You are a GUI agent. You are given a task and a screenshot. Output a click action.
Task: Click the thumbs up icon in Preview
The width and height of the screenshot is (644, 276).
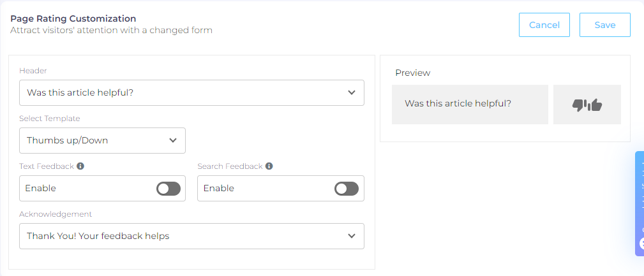595,105
